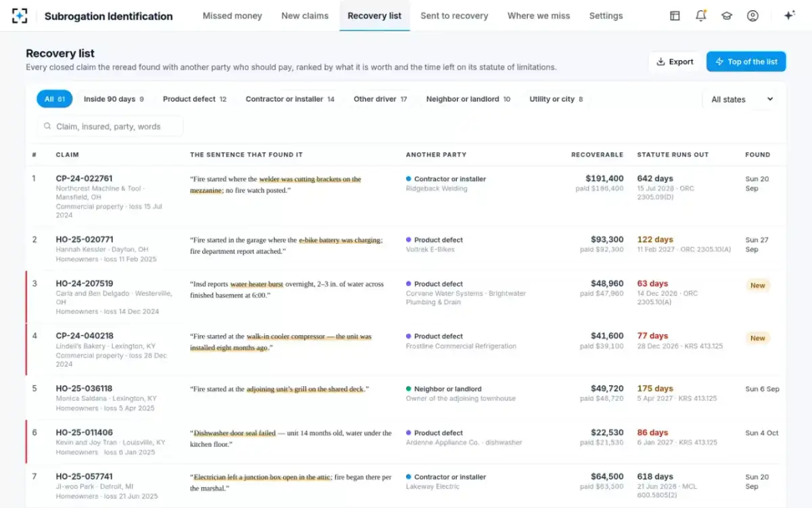Open the Where we miss tab

point(539,16)
